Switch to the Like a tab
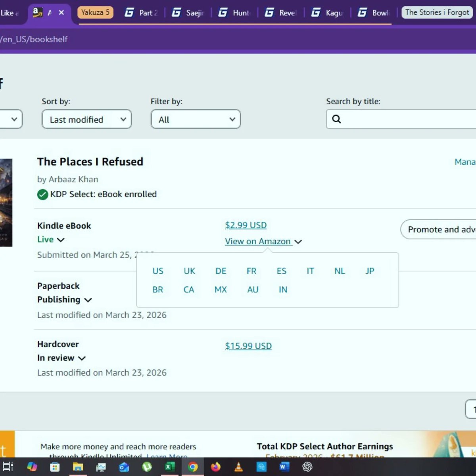The height and width of the screenshot is (476, 476). [11, 13]
